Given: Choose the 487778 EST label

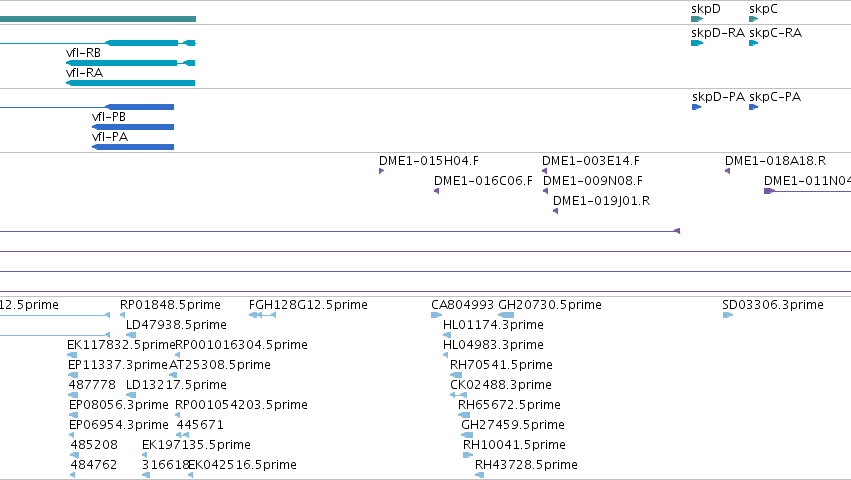Looking at the screenshot, I should click(92, 385).
